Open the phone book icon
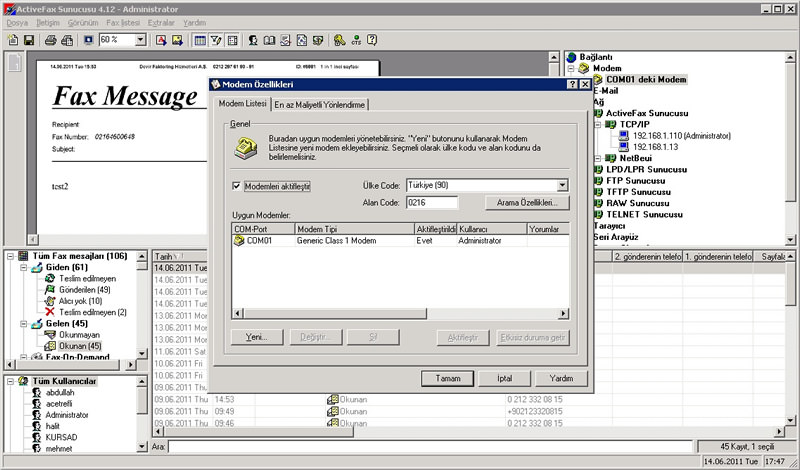 (x=269, y=40)
